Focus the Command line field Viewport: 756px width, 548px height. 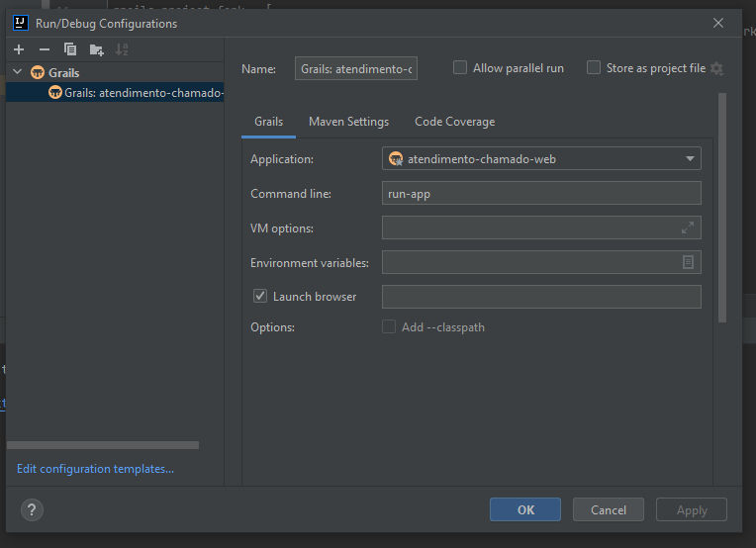click(x=541, y=193)
